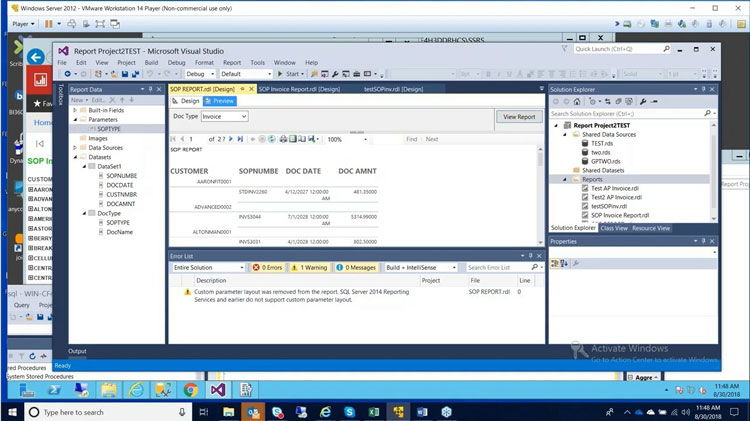Viewport: 750px width, 421px height.
Task: Toggle the 0 Messages filter button
Action: click(355, 267)
